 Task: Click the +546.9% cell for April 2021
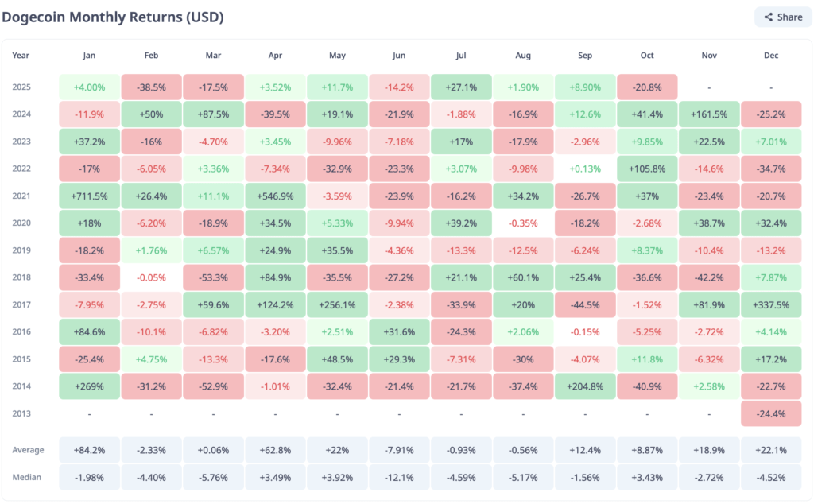point(275,196)
